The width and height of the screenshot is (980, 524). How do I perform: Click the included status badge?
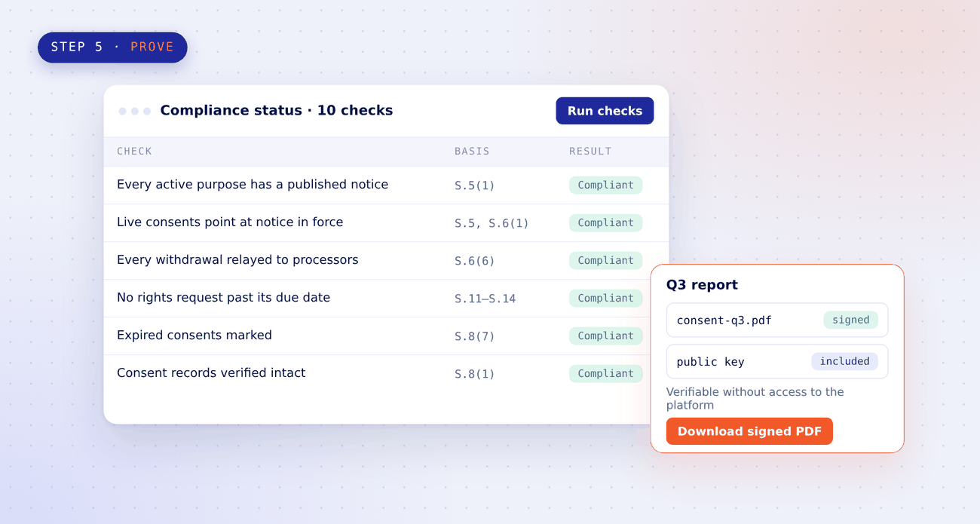point(845,361)
